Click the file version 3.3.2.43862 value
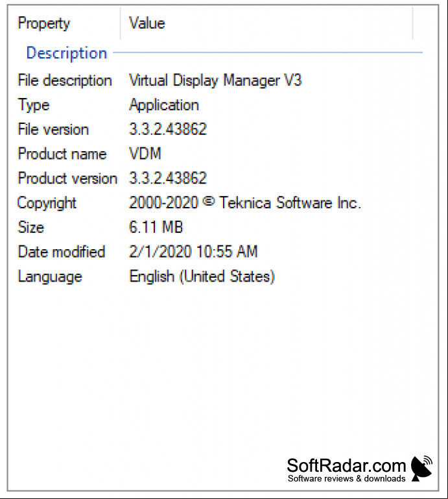This screenshot has width=448, height=499. coord(167,129)
